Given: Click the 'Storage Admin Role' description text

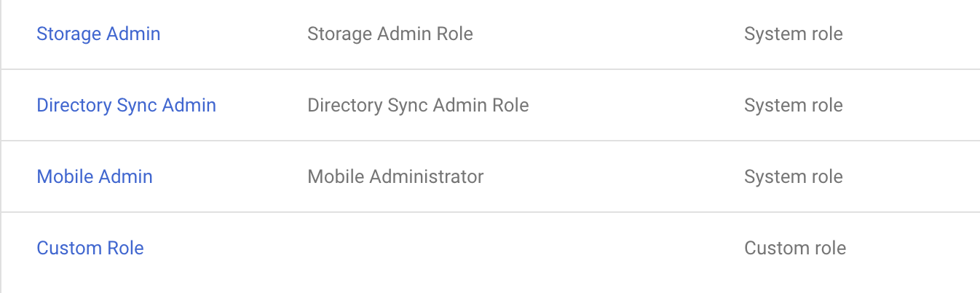Looking at the screenshot, I should pyautogui.click(x=390, y=34).
